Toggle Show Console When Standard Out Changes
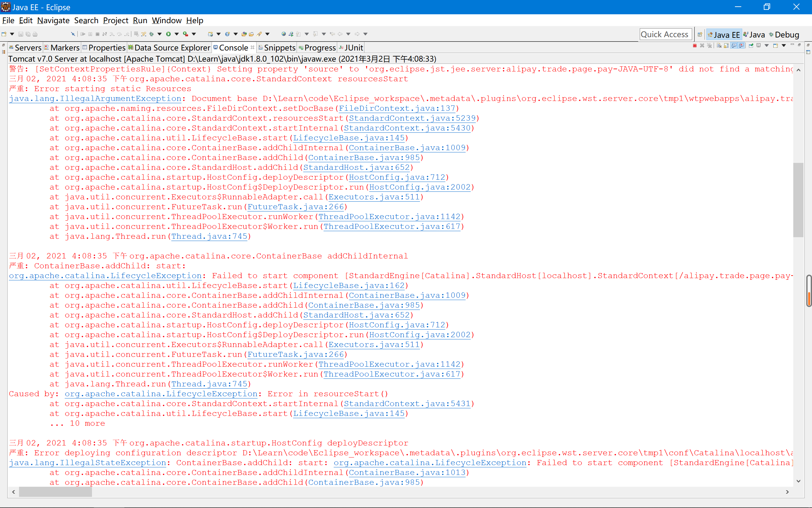Viewport: 812px width, 508px height. (734, 46)
